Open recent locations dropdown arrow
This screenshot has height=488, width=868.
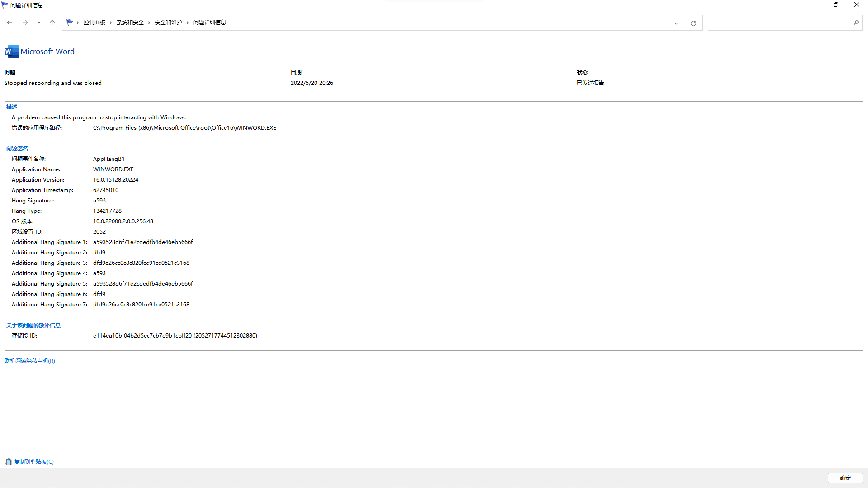(x=39, y=23)
